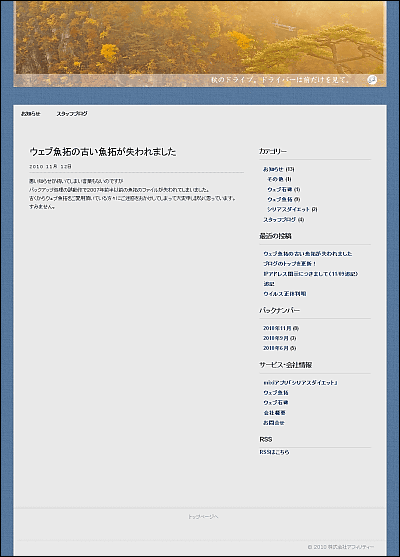The height and width of the screenshot is (557, 400).
Task: Open recent post ウイルス正体判明
Action: click(x=285, y=294)
